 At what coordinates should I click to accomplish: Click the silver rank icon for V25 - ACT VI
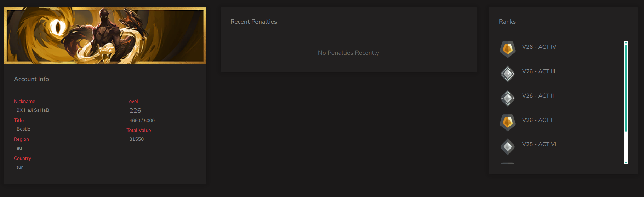(x=507, y=146)
